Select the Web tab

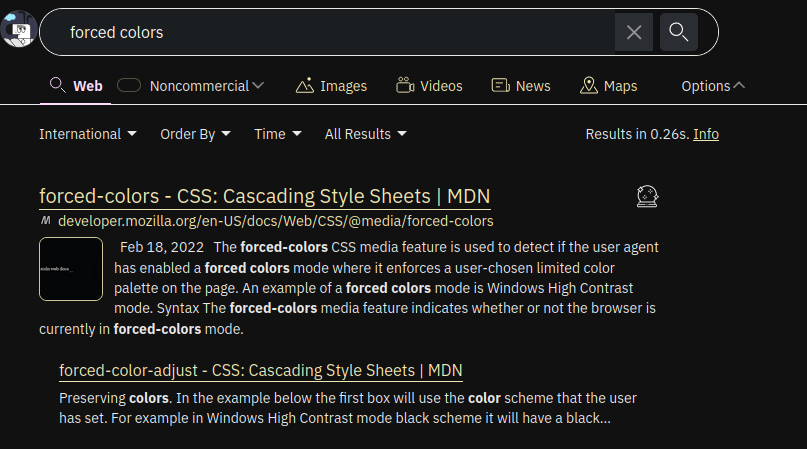pyautogui.click(x=77, y=86)
